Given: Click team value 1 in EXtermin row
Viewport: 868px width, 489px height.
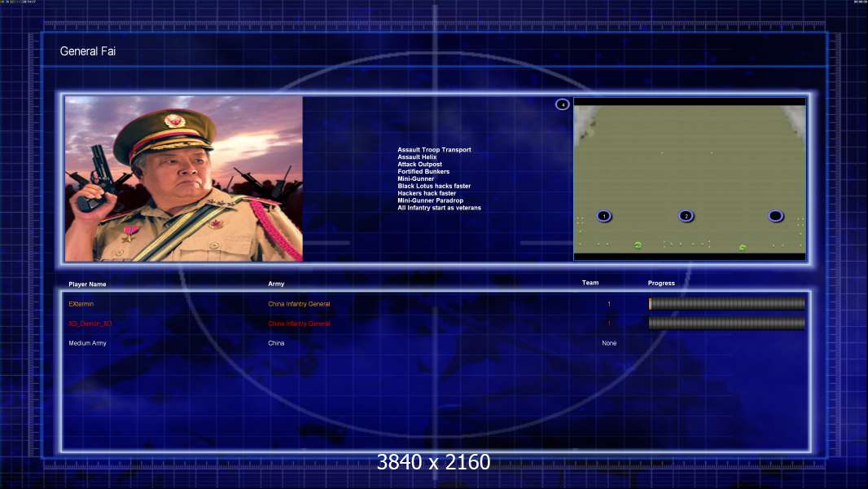Looking at the screenshot, I should (x=609, y=304).
